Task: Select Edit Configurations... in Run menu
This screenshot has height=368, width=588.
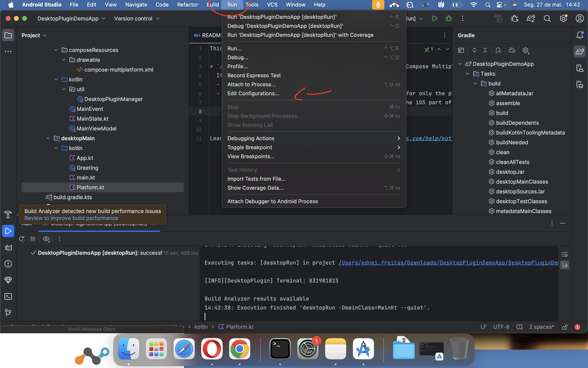Action: pos(314,93)
